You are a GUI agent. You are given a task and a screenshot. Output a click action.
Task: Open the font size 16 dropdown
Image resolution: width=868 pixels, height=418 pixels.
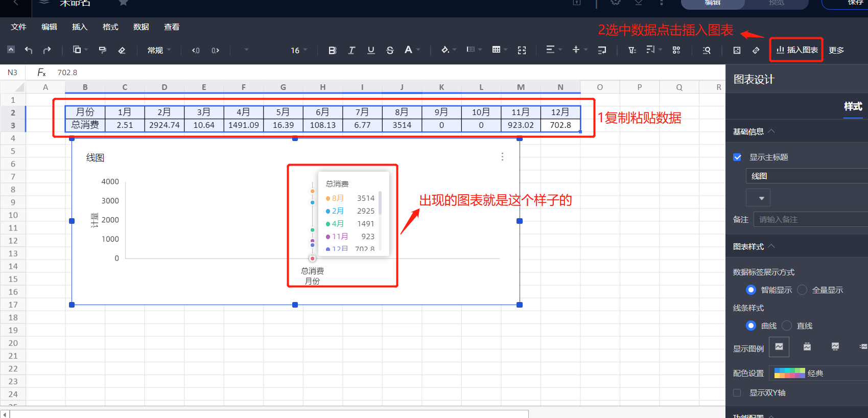[x=299, y=50]
